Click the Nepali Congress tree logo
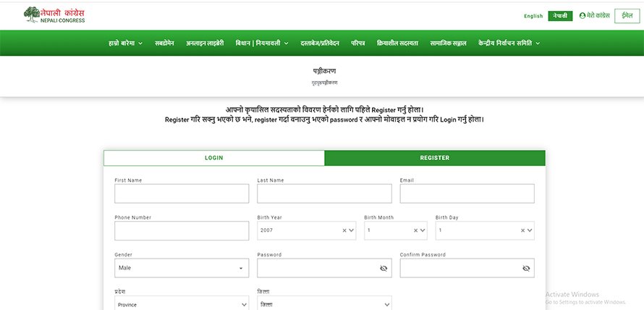The width and height of the screenshot is (644, 310). (x=33, y=14)
